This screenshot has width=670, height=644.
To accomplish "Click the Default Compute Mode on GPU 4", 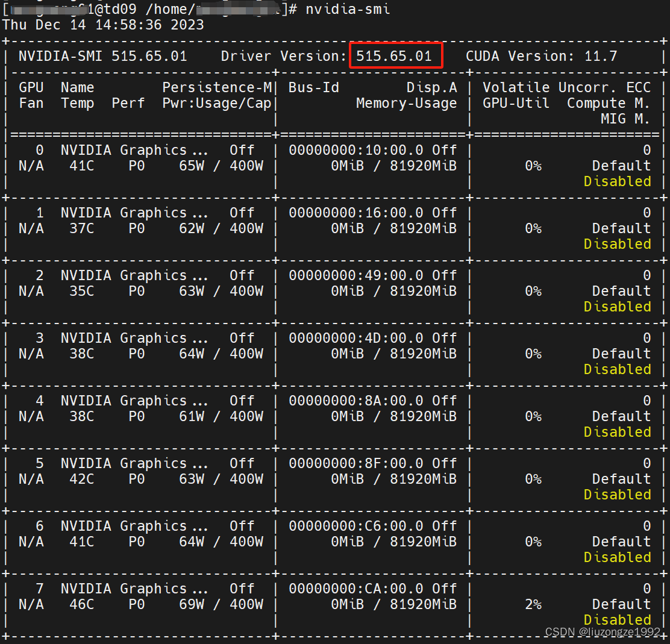I will tap(621, 416).
